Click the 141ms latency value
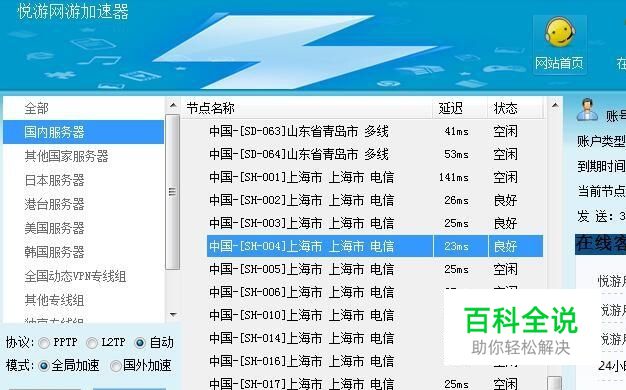 [454, 178]
